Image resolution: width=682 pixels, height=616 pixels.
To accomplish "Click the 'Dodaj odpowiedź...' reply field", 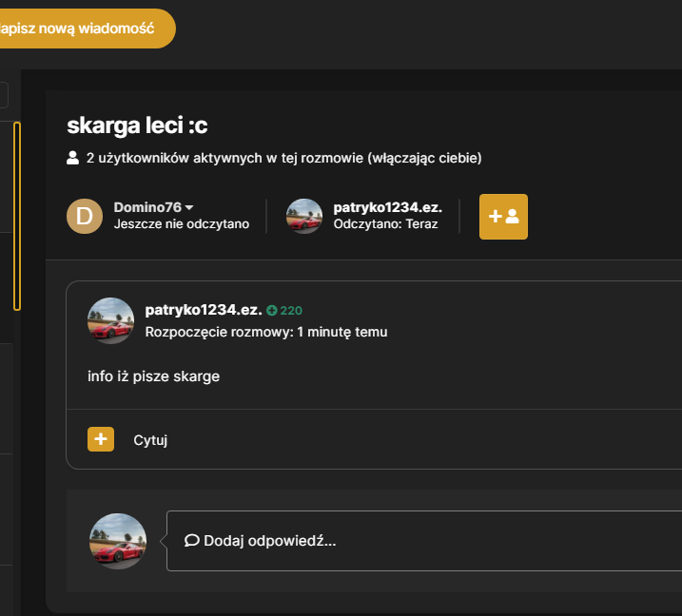I will [424, 541].
